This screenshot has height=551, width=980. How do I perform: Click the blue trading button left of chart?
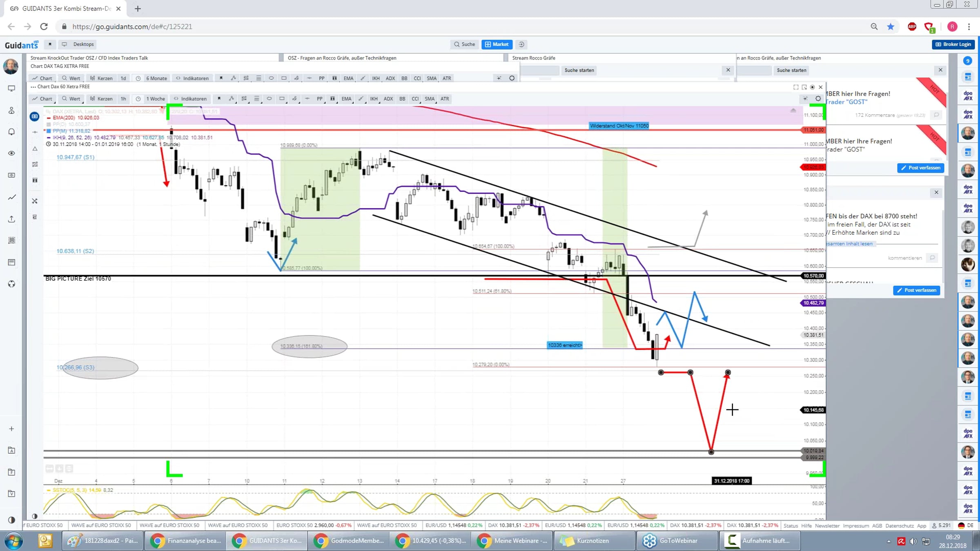coord(35,117)
